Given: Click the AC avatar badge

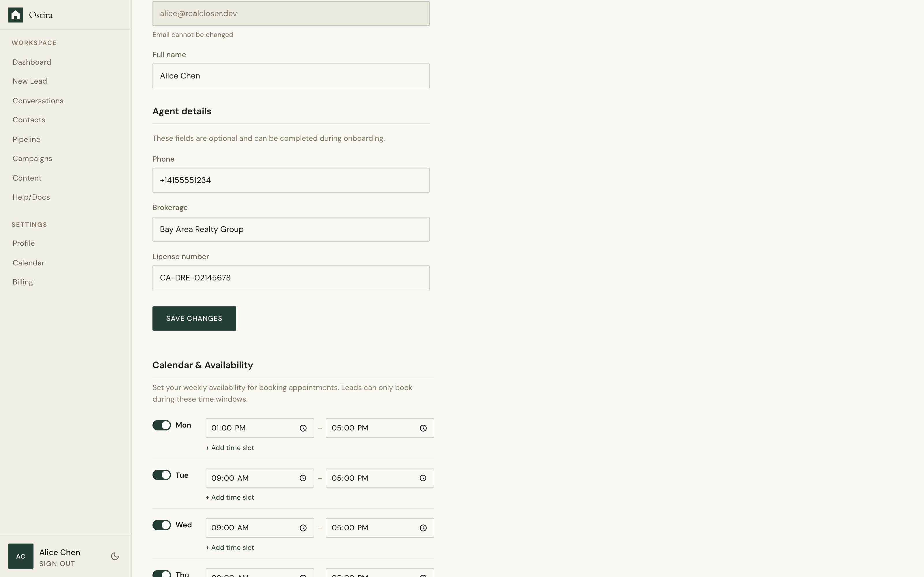Looking at the screenshot, I should tap(21, 556).
